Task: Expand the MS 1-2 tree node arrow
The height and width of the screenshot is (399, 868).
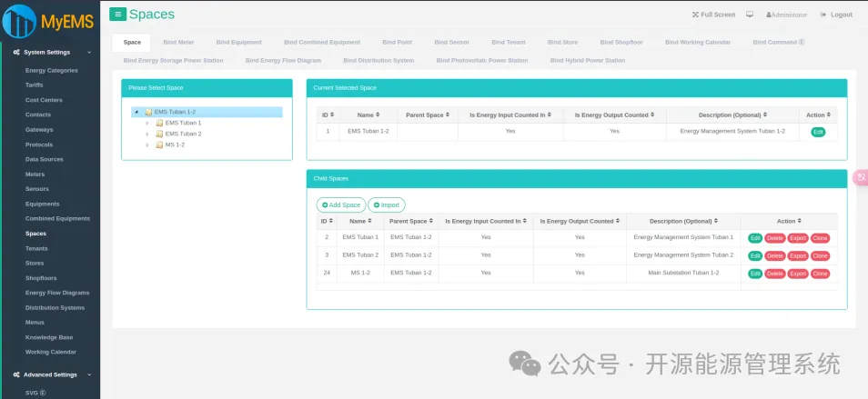Action: tap(147, 145)
